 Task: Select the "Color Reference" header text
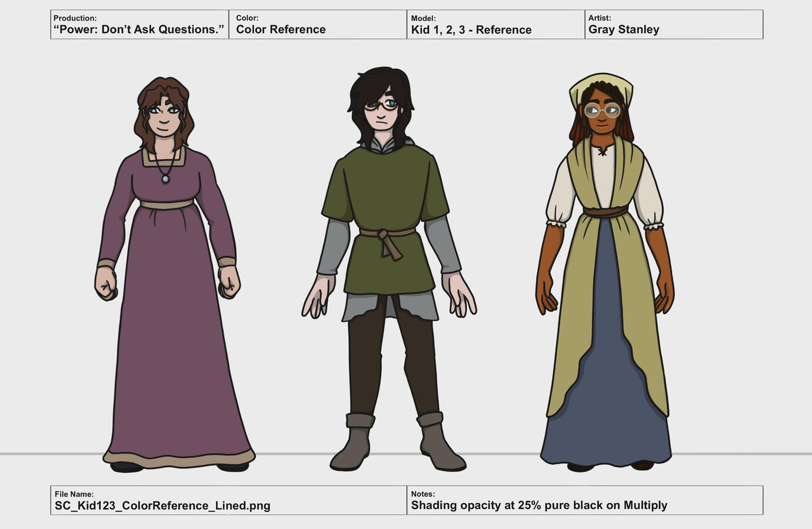[281, 29]
